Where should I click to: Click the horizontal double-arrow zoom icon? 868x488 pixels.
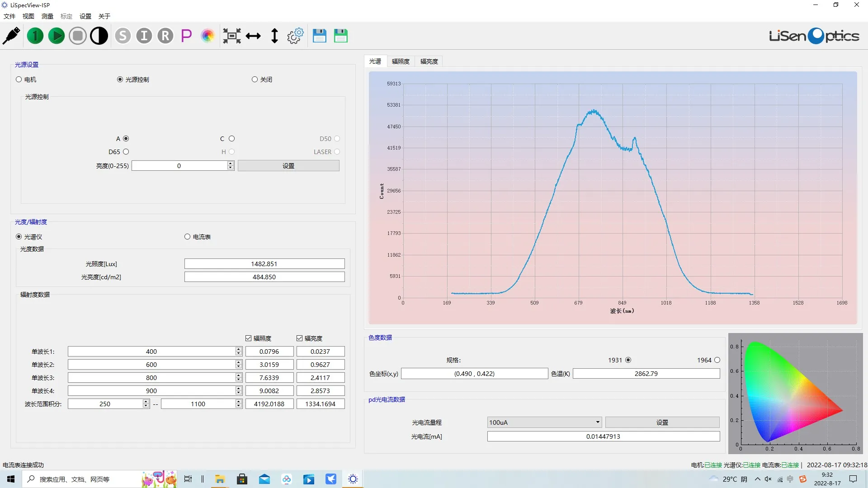pos(253,36)
